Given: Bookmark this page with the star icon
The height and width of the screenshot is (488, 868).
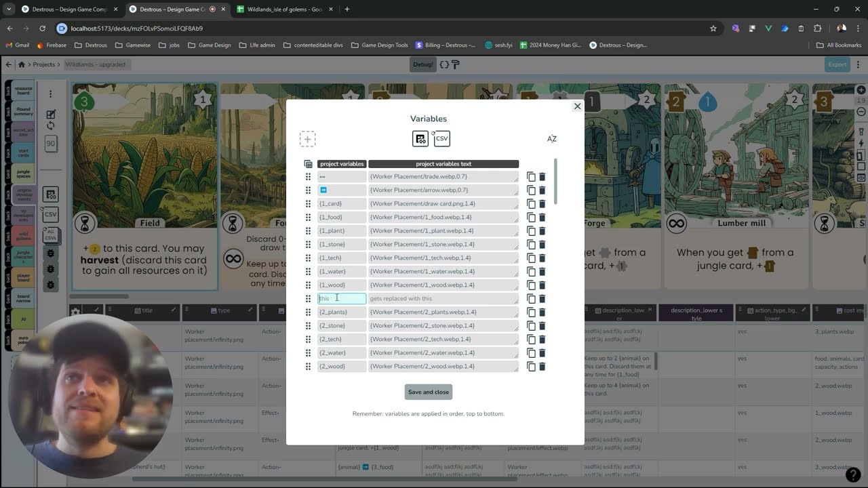Looking at the screenshot, I should click(713, 28).
